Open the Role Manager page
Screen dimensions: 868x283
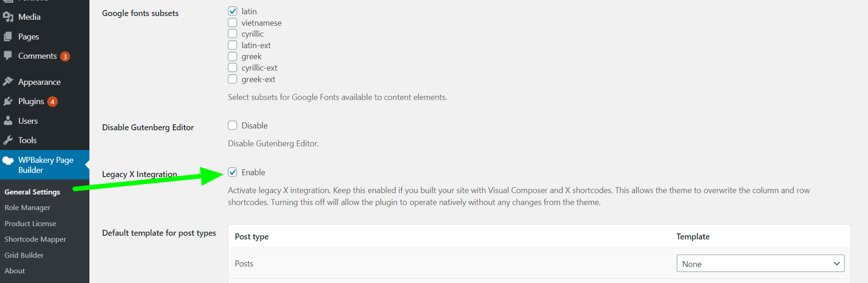tap(28, 207)
